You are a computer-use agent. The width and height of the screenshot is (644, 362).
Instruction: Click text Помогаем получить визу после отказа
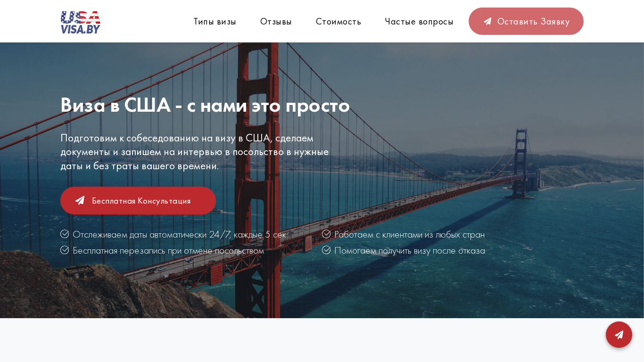point(410,250)
